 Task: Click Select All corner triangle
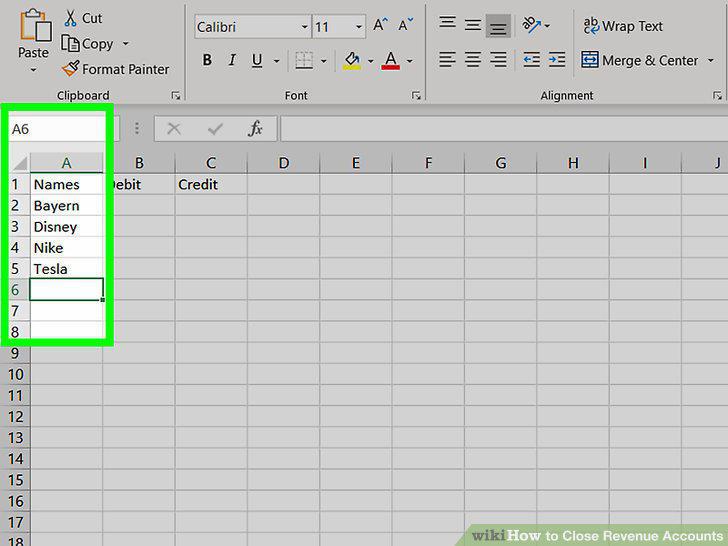tap(20, 163)
